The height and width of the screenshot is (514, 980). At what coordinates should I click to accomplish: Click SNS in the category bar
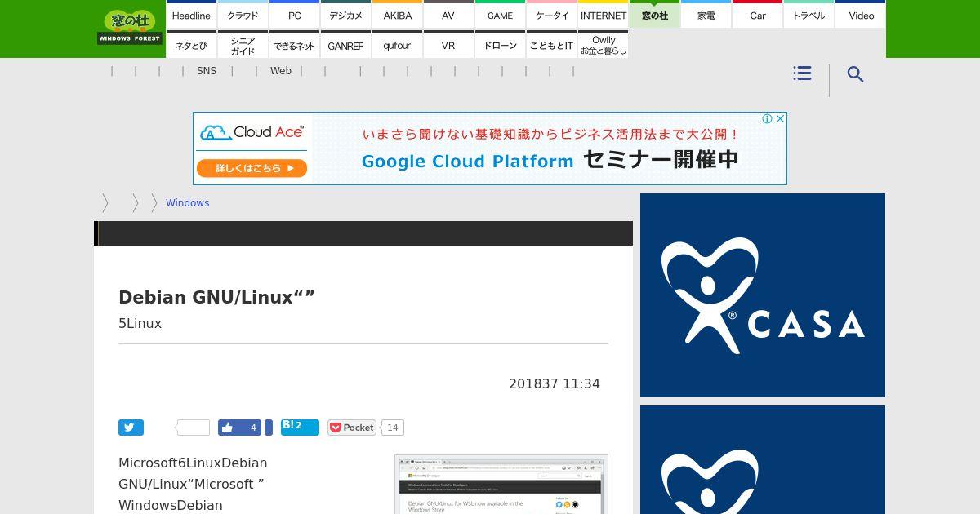pyautogui.click(x=207, y=71)
